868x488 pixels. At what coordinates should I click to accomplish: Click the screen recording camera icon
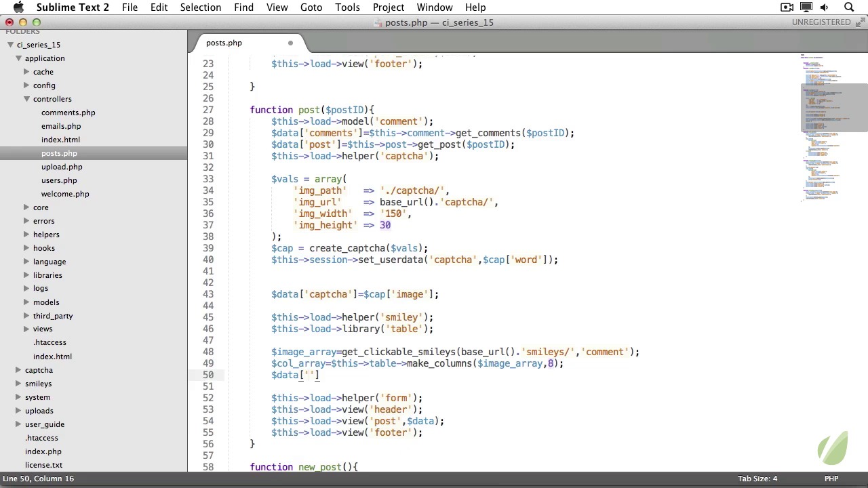[x=787, y=7]
